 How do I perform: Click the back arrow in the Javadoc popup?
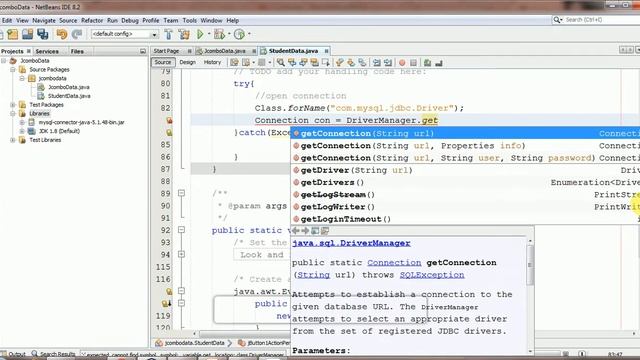pos(296,231)
